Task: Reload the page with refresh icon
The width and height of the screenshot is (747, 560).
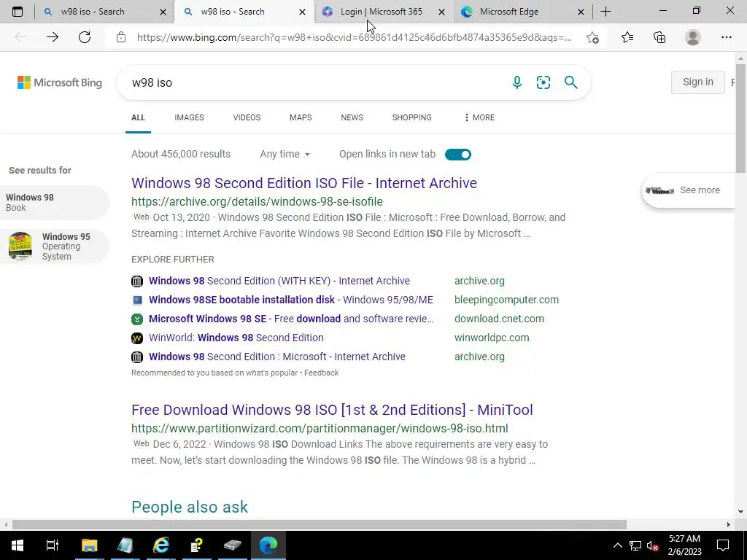Action: [85, 37]
